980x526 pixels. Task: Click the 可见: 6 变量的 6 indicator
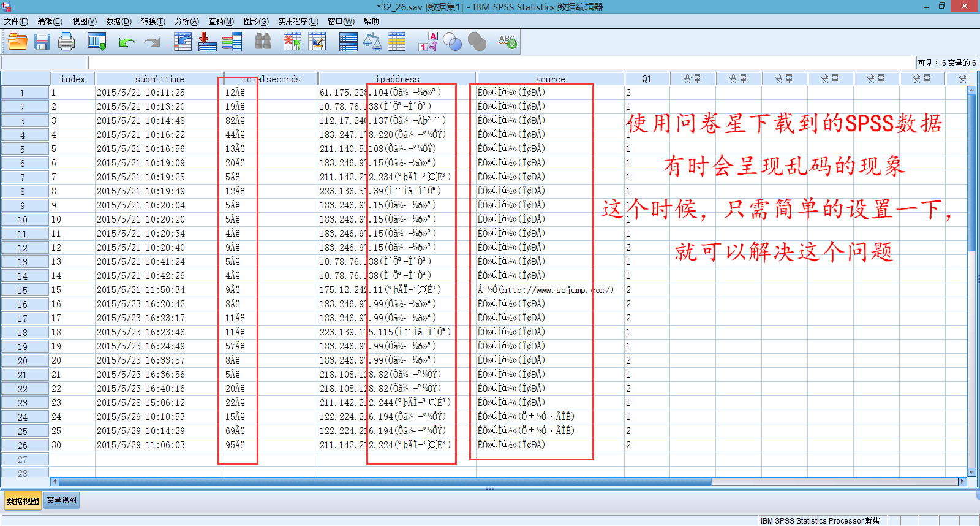tap(947, 63)
